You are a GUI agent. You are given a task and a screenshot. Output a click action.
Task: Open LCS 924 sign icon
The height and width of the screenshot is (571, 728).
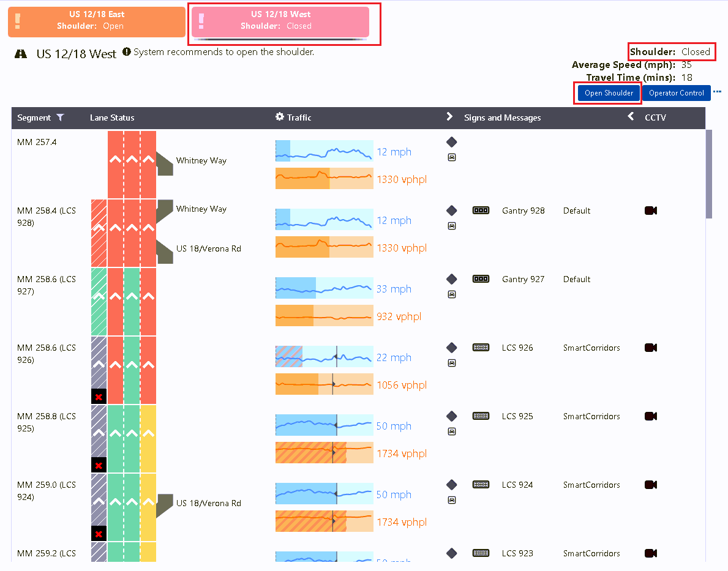(481, 485)
